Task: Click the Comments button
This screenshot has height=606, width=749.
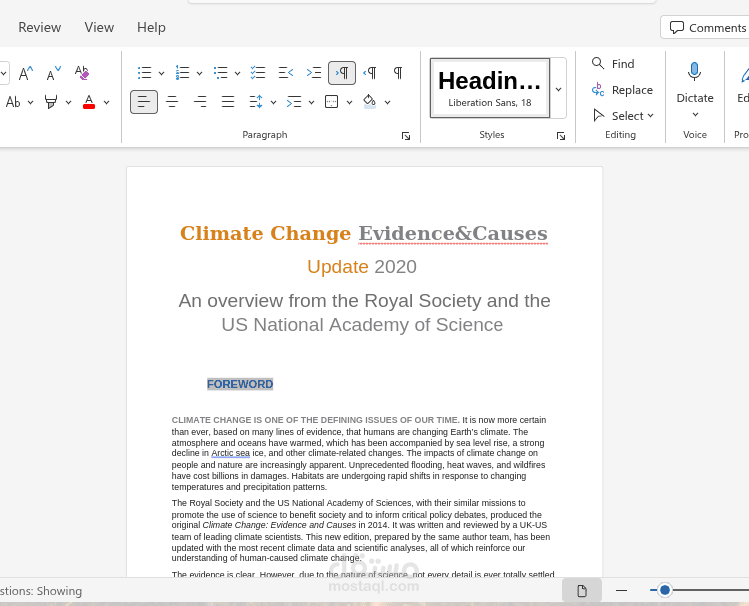Action: tap(707, 28)
